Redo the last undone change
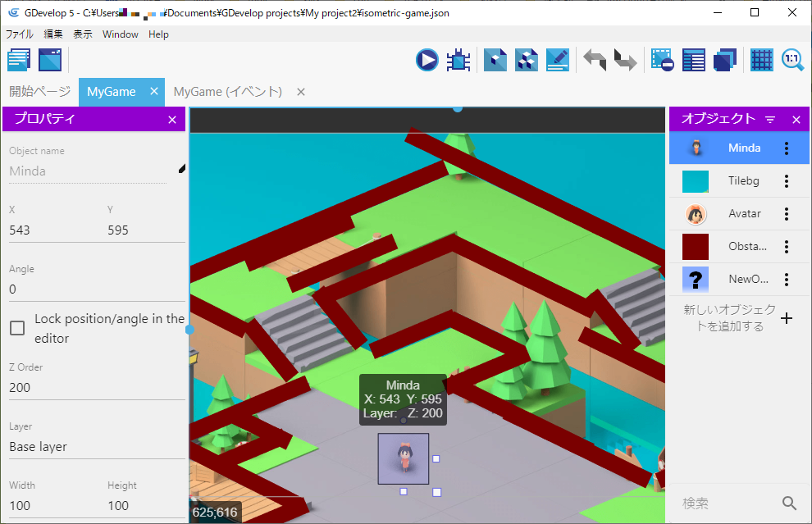812x524 pixels. [x=624, y=59]
